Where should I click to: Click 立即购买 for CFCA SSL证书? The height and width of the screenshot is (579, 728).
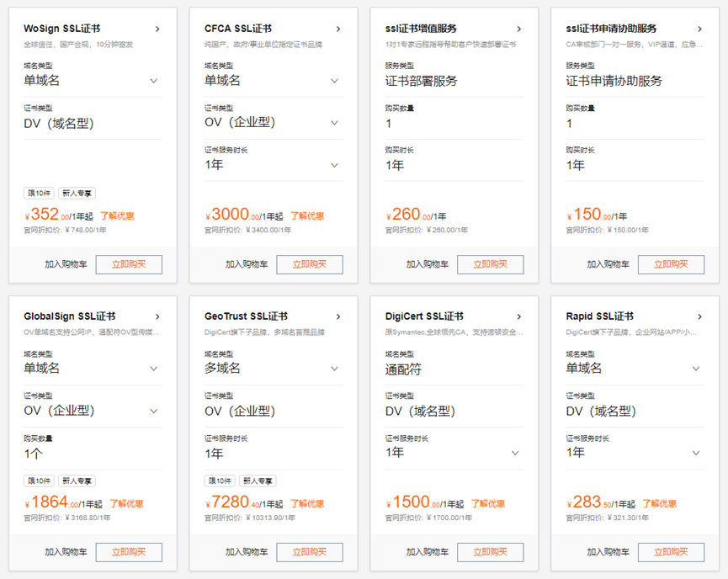click(x=310, y=264)
